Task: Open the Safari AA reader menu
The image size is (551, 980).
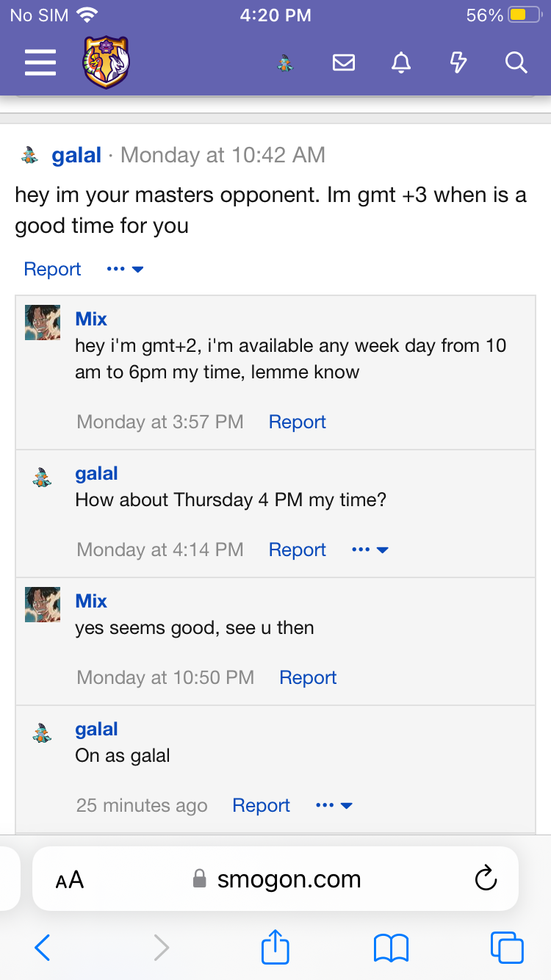Action: (70, 879)
